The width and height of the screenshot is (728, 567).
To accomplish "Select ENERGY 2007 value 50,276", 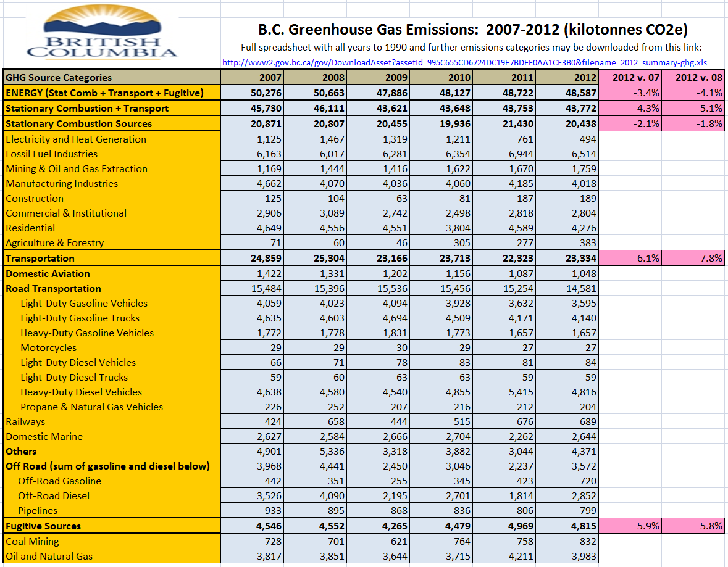I will click(x=252, y=93).
